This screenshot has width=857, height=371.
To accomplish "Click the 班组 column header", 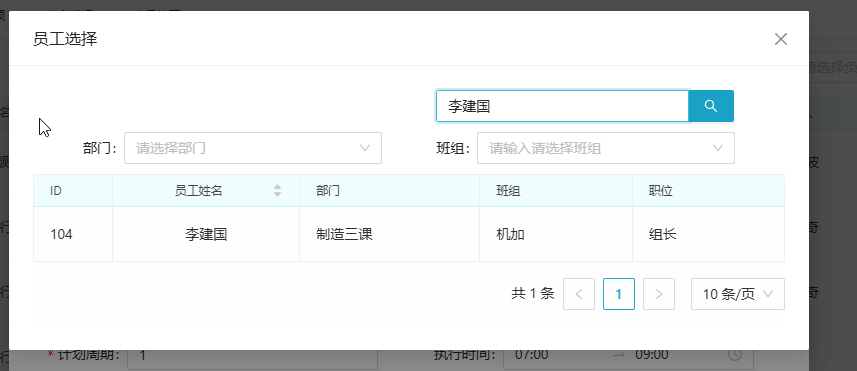I will (x=556, y=191).
